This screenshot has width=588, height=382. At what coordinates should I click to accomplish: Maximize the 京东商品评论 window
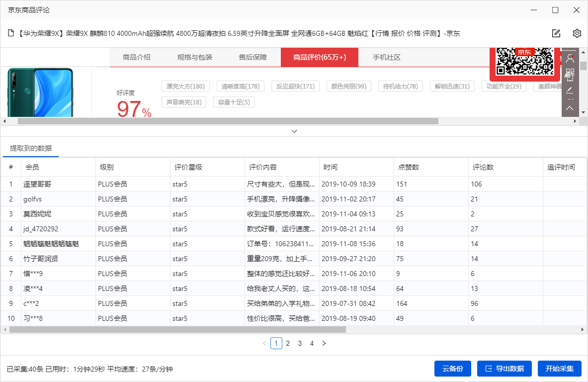pyautogui.click(x=555, y=10)
